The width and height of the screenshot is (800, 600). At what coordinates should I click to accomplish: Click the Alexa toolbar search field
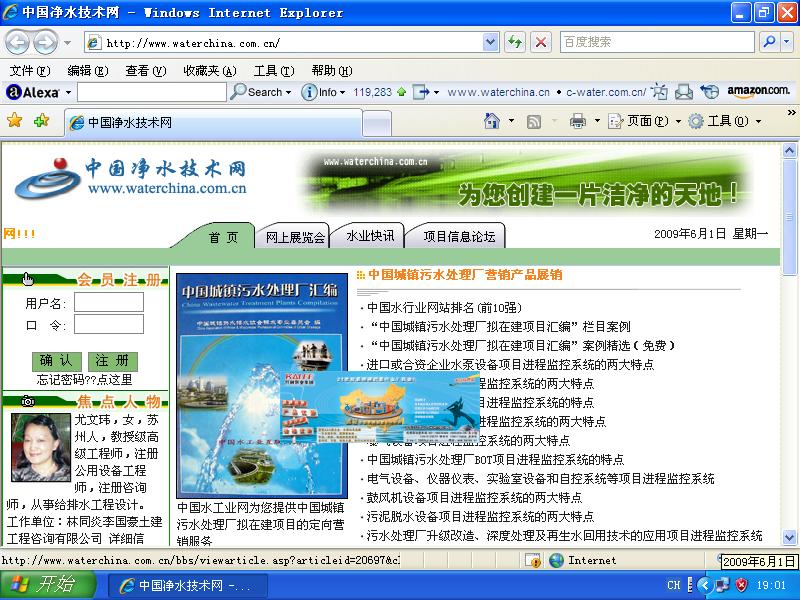point(152,92)
